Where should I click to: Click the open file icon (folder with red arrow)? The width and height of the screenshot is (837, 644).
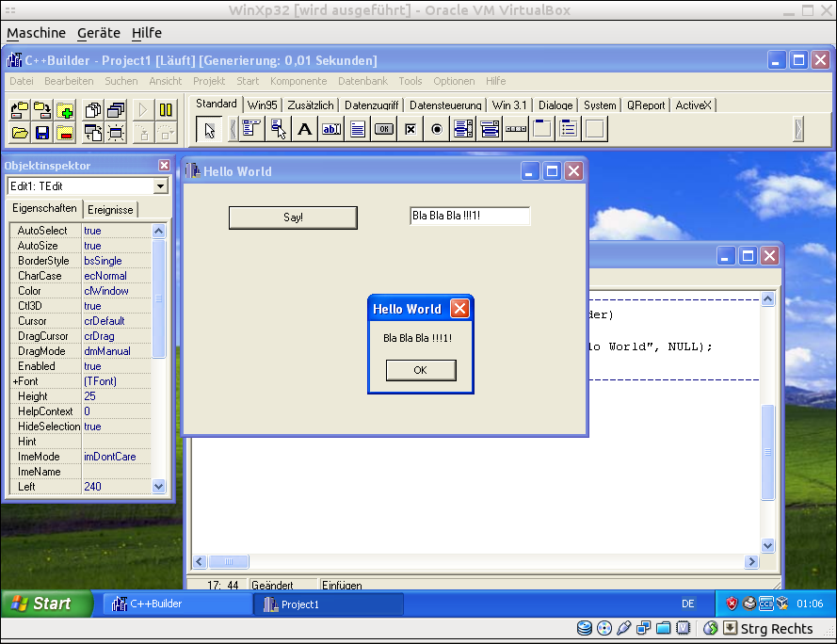pos(20,110)
